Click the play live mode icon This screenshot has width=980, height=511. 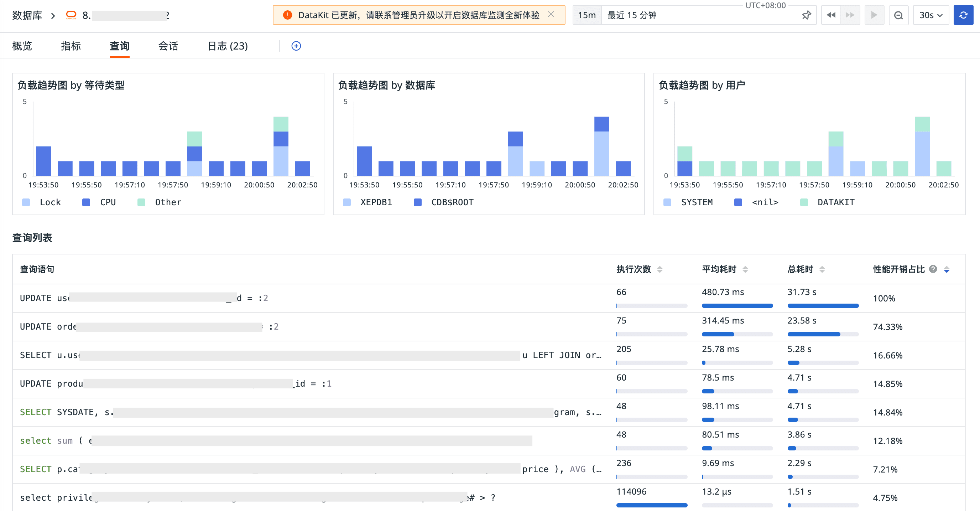874,15
